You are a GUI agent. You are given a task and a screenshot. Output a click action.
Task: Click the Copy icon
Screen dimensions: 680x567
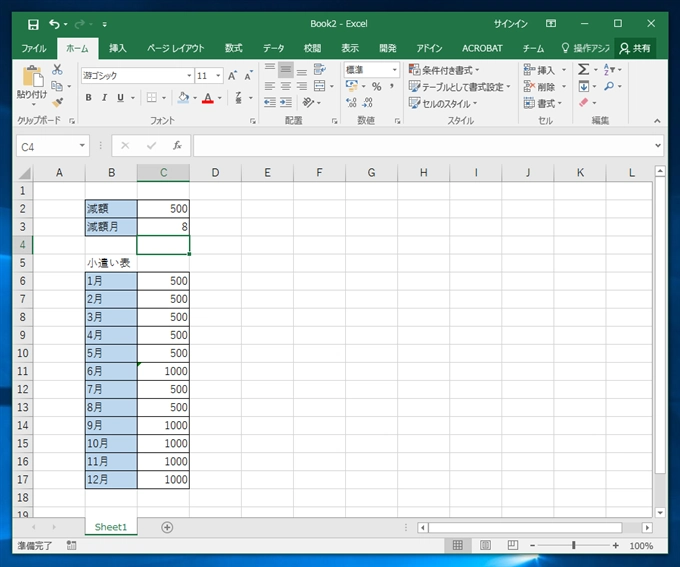pyautogui.click(x=57, y=86)
